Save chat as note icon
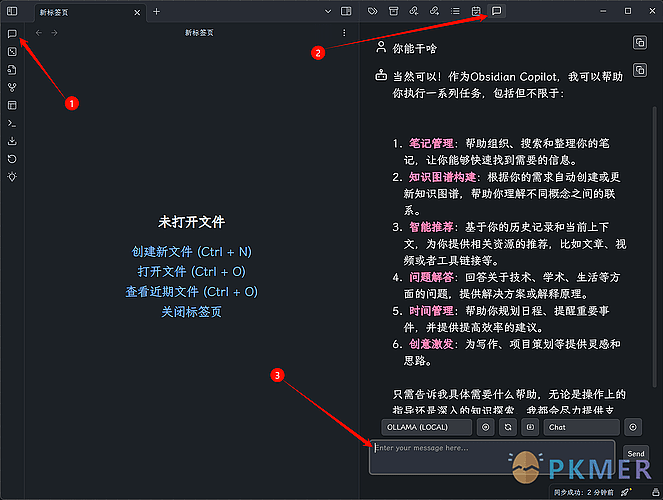The width and height of the screenshot is (663, 500). click(530, 427)
